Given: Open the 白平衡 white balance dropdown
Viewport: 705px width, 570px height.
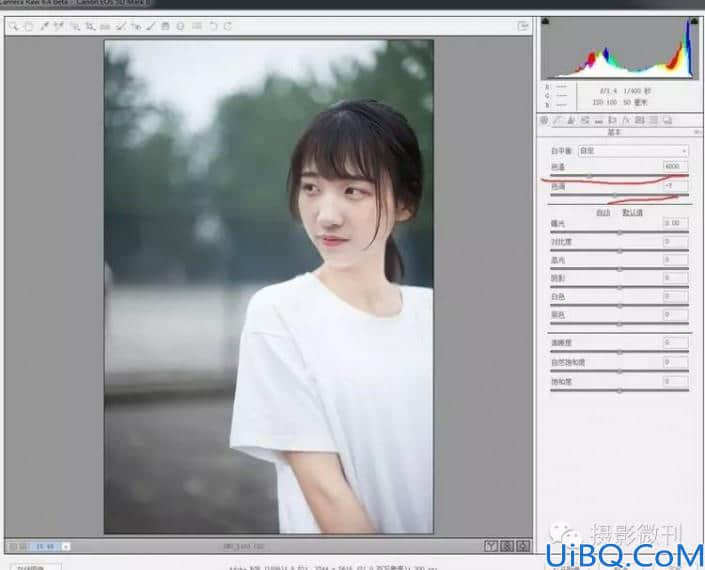Looking at the screenshot, I should click(x=633, y=151).
